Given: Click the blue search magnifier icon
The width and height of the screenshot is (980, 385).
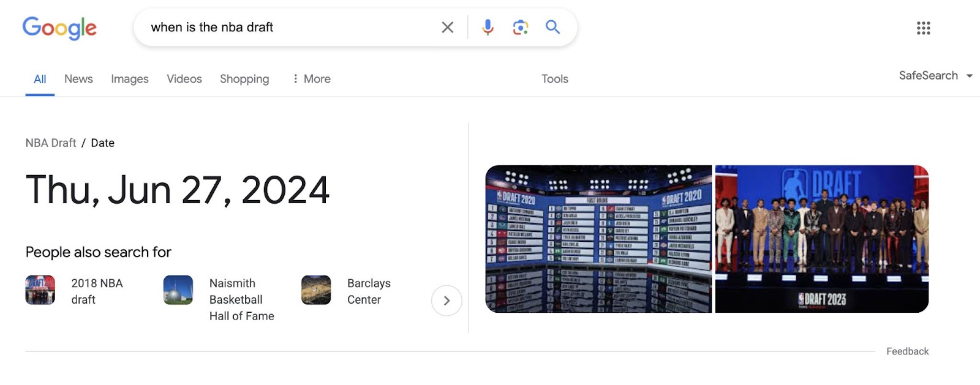Looking at the screenshot, I should (x=552, y=27).
